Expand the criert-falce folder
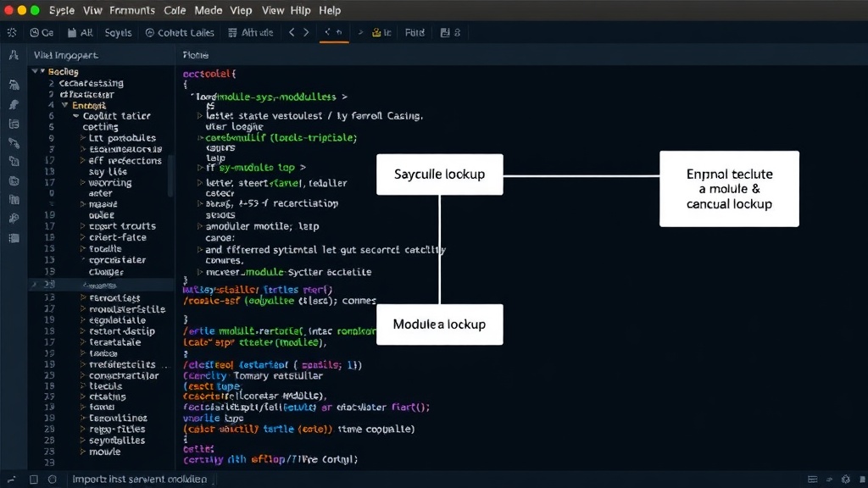This screenshot has width=868, height=488. pyautogui.click(x=82, y=237)
